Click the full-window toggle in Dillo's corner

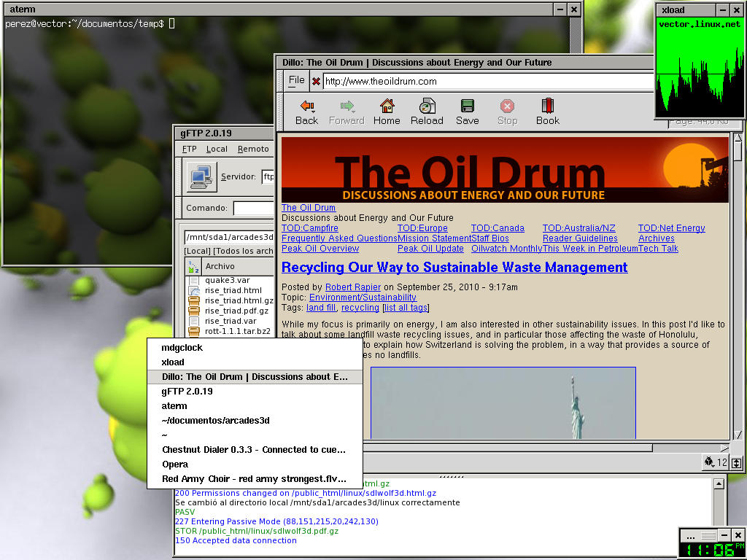[737, 463]
